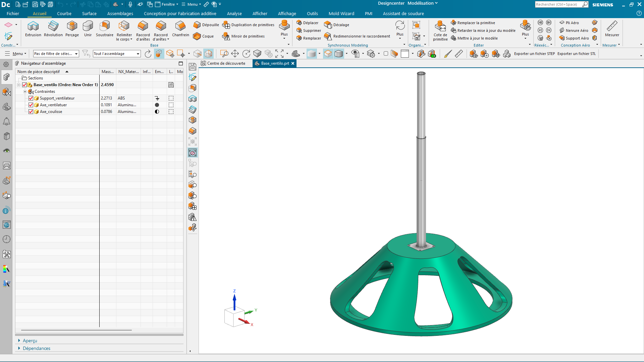Viewport: 644px width, 362px height.
Task: Uncheck the Support_ventilateur component checkbox
Action: pyautogui.click(x=31, y=98)
